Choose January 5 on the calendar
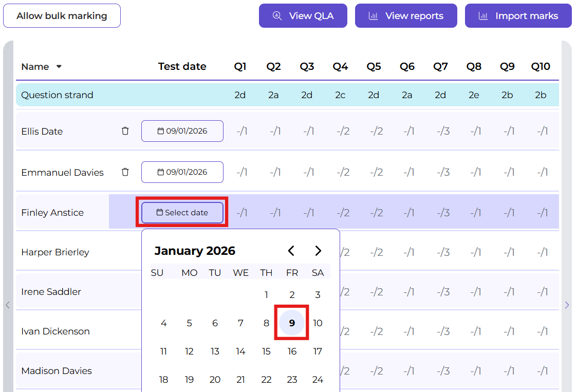 [x=189, y=323]
